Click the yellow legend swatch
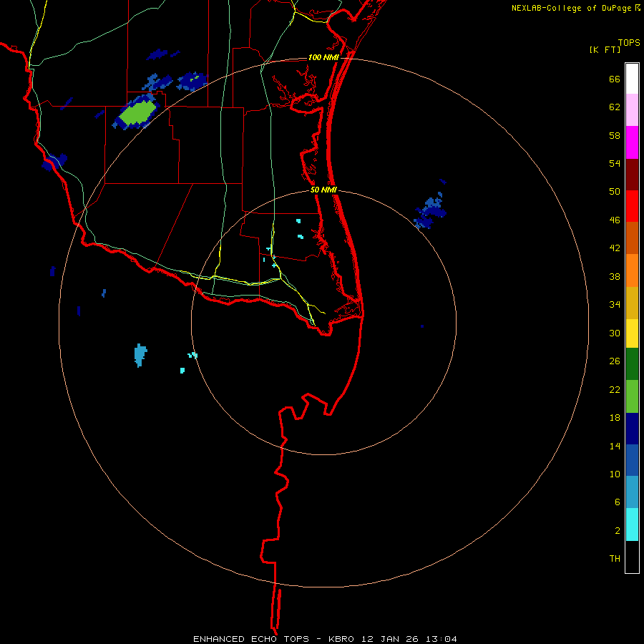644x644 pixels. [632, 333]
